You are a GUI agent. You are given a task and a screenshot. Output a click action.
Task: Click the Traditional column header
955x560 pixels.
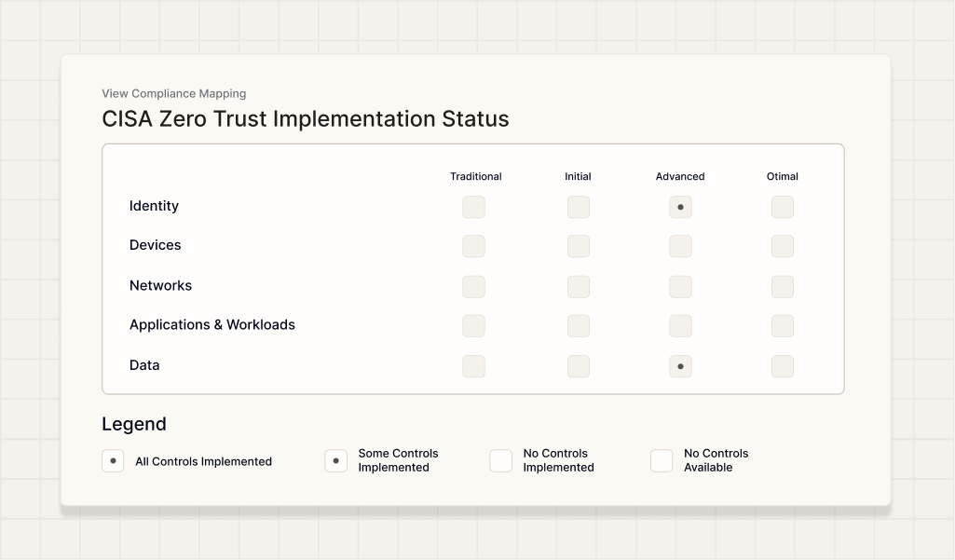476,176
